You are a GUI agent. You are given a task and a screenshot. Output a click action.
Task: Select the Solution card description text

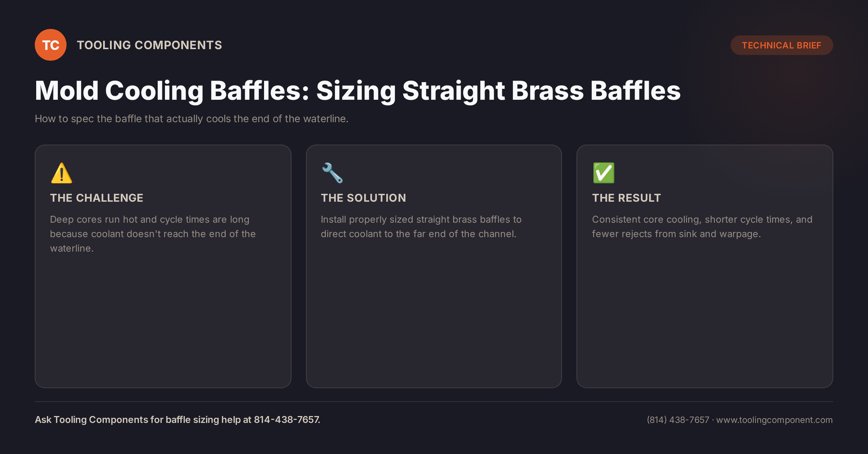point(421,227)
